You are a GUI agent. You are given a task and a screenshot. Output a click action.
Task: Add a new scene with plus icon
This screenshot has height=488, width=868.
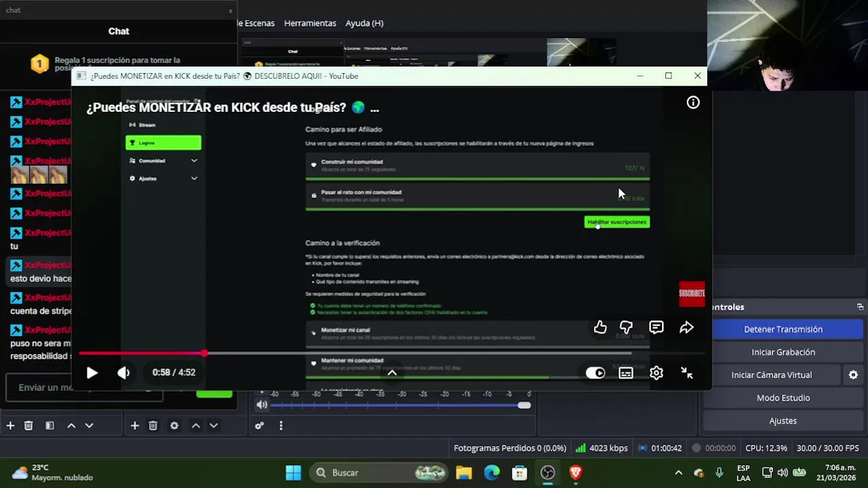tap(10, 426)
